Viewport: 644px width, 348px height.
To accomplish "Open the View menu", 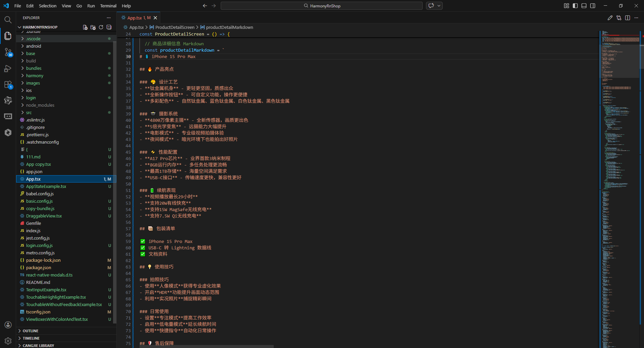I will click(x=66, y=6).
